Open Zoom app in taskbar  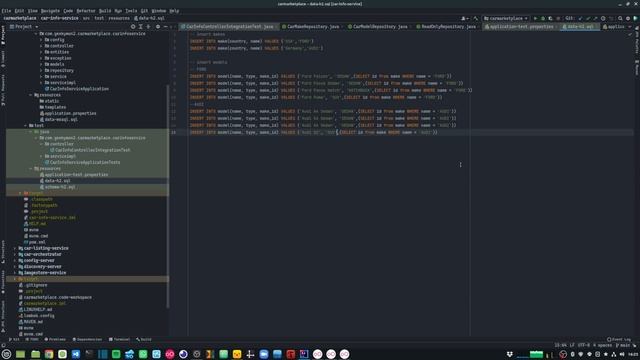tap(264, 354)
